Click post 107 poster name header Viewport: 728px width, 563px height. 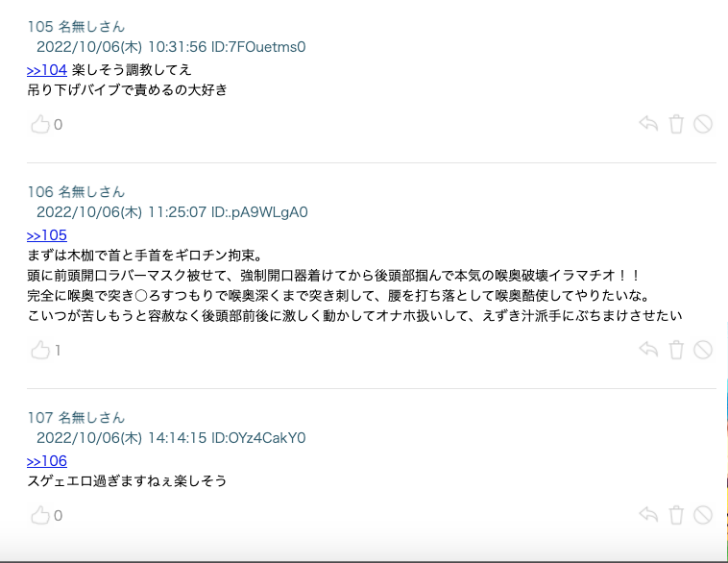tap(76, 418)
